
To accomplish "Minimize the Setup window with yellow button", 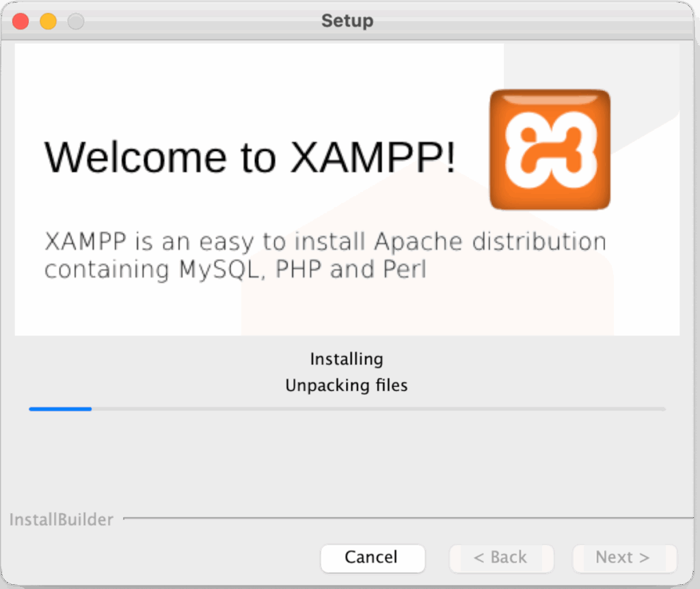I will pyautogui.click(x=48, y=21).
